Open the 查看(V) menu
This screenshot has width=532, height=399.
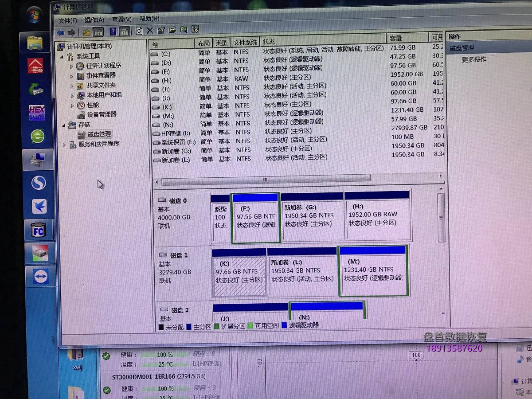pos(121,20)
